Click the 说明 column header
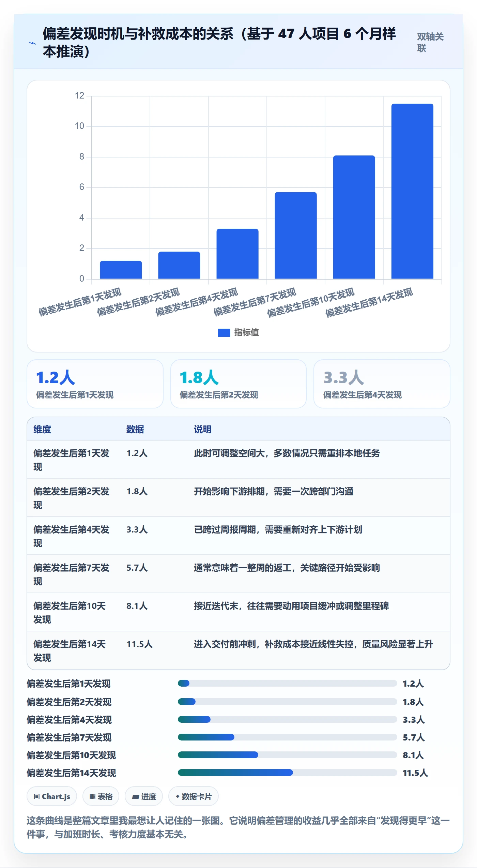Image resolution: width=477 pixels, height=868 pixels. (203, 429)
